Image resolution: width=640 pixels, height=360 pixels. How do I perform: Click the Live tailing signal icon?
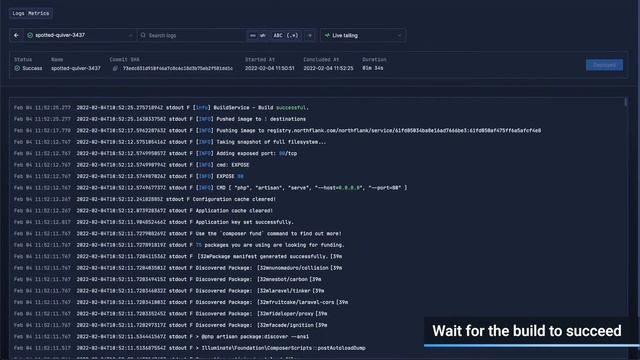tap(327, 36)
